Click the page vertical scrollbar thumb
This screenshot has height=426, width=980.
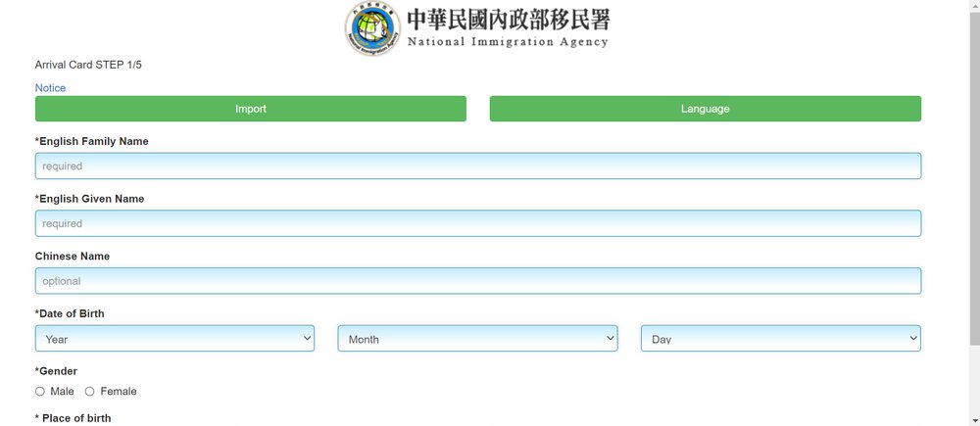click(x=974, y=177)
